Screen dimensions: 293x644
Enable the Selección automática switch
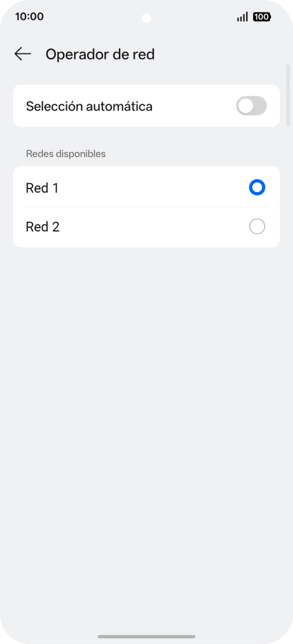tap(252, 106)
